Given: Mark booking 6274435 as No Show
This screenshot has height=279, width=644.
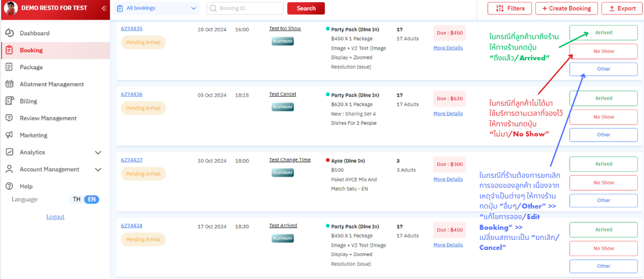Looking at the screenshot, I should point(603,51).
